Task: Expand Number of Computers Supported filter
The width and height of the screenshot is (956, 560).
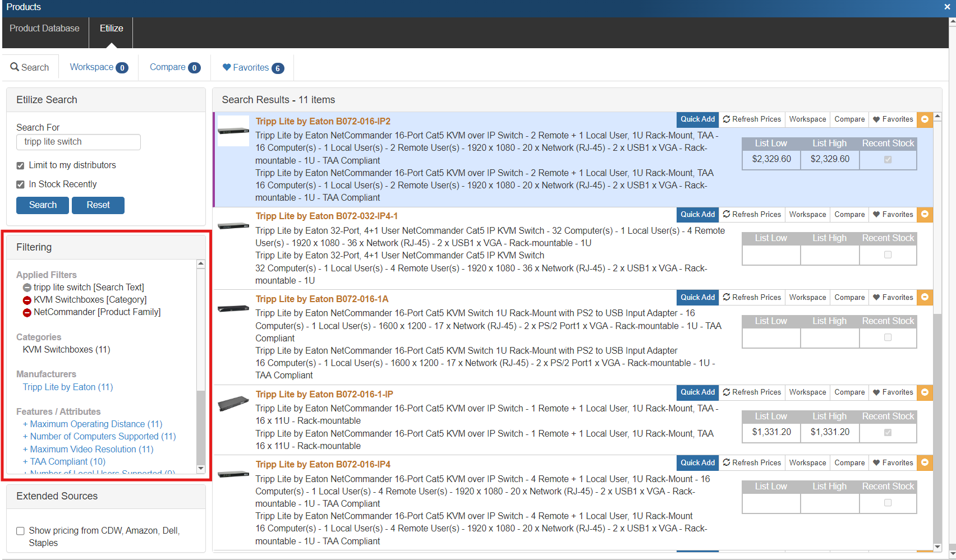Action: tap(99, 437)
